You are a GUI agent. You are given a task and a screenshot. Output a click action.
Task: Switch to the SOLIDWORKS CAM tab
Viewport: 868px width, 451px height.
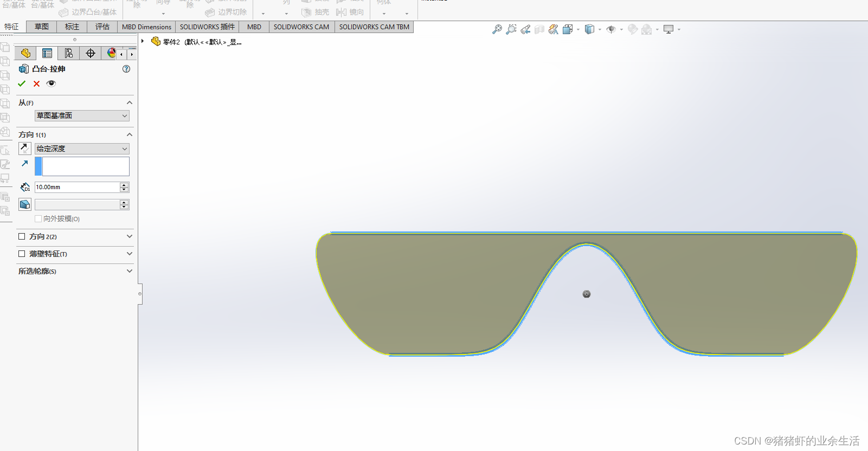(301, 27)
